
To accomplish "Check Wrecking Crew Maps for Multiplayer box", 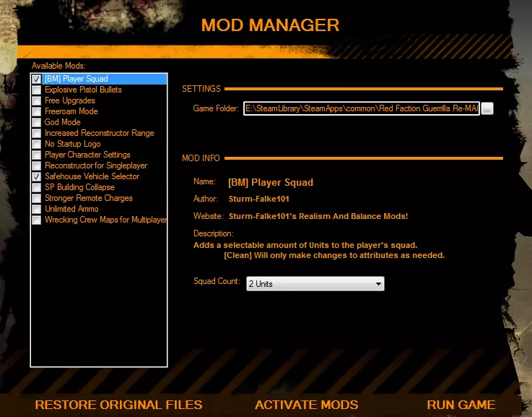I will pos(37,220).
